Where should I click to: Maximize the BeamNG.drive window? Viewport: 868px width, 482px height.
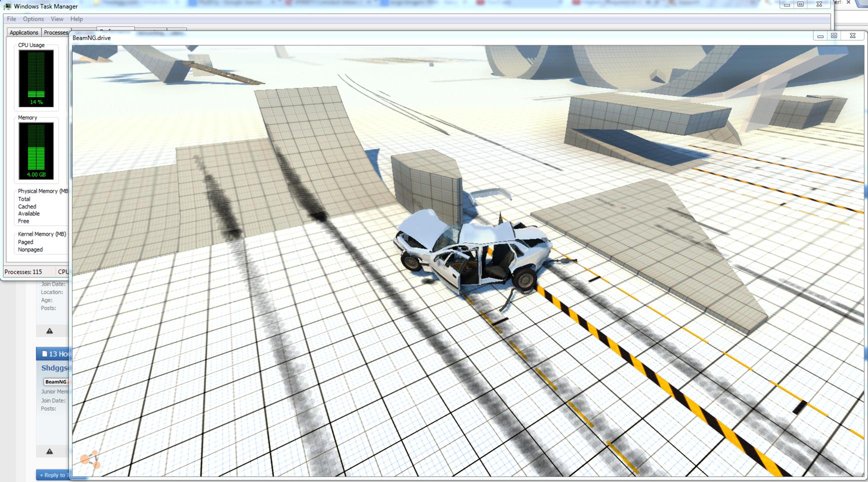pos(833,36)
